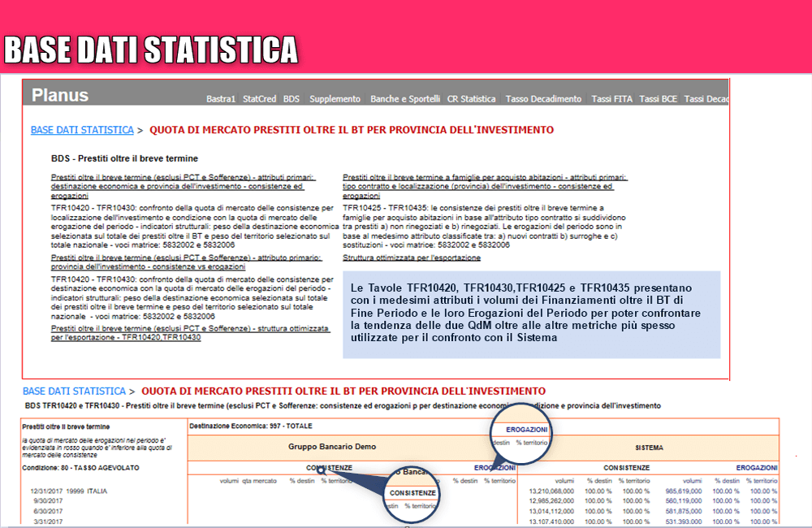Click 'Condizione: 80 - TASSO AGEVOLATO'

tap(80, 468)
